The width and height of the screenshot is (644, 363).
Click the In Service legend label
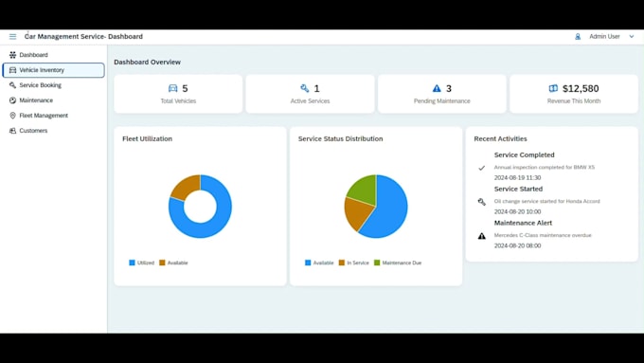tap(358, 263)
